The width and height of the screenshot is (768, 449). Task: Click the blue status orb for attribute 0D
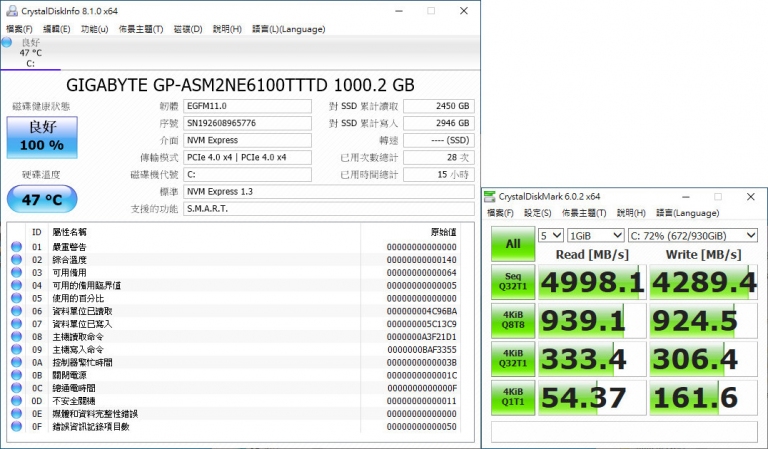17,401
